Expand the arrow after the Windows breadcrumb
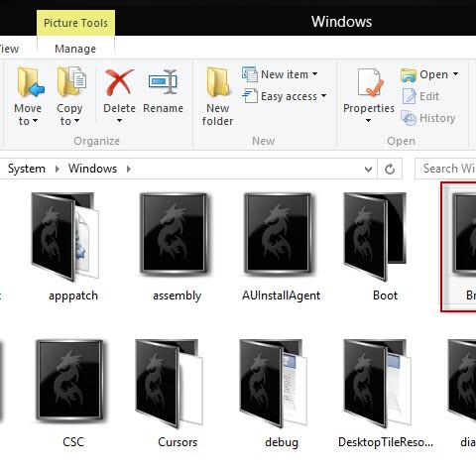Image resolution: width=476 pixels, height=472 pixels. tap(129, 169)
